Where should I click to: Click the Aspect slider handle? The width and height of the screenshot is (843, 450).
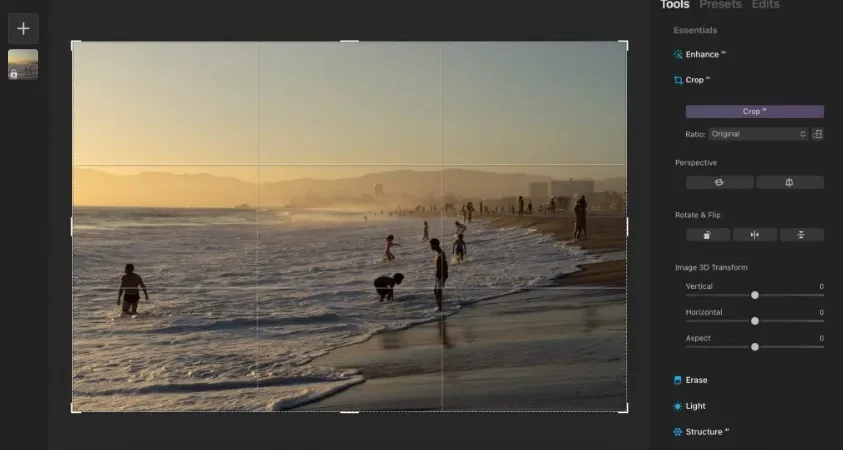point(755,347)
